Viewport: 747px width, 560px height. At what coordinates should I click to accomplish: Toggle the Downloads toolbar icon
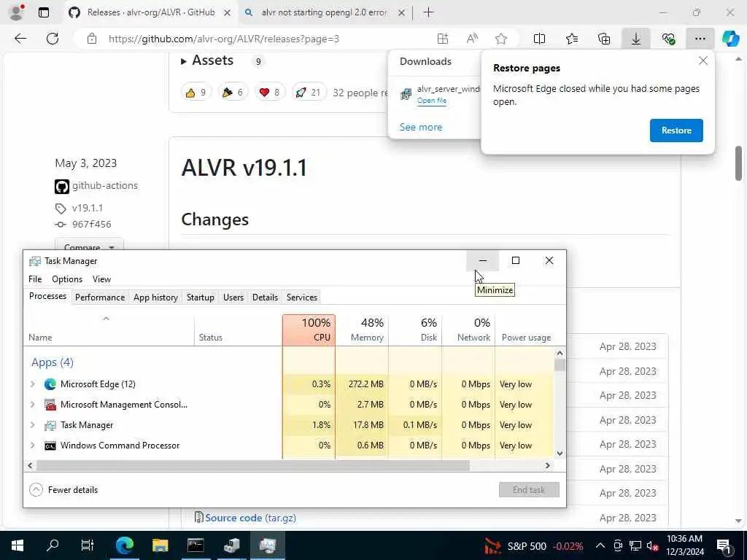point(636,39)
